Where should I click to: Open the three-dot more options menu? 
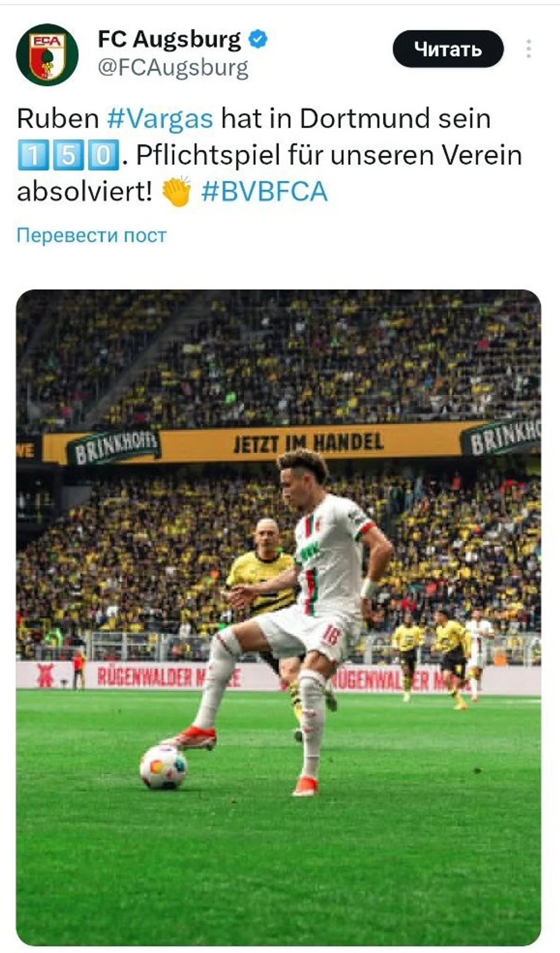tap(529, 49)
